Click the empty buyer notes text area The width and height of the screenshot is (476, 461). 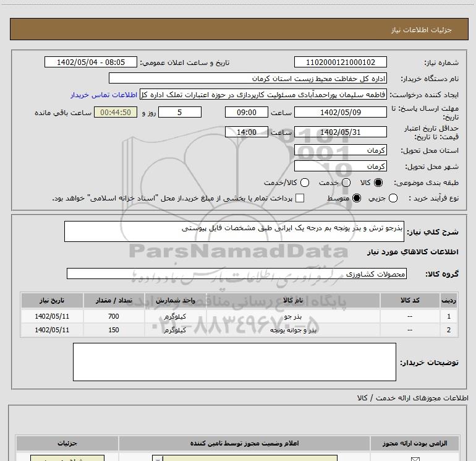tap(234, 361)
